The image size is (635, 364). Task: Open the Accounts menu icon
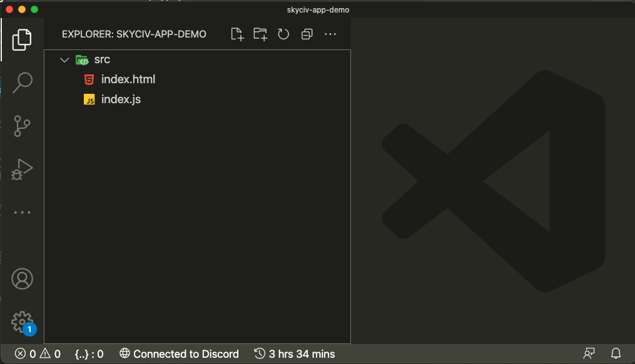22,279
